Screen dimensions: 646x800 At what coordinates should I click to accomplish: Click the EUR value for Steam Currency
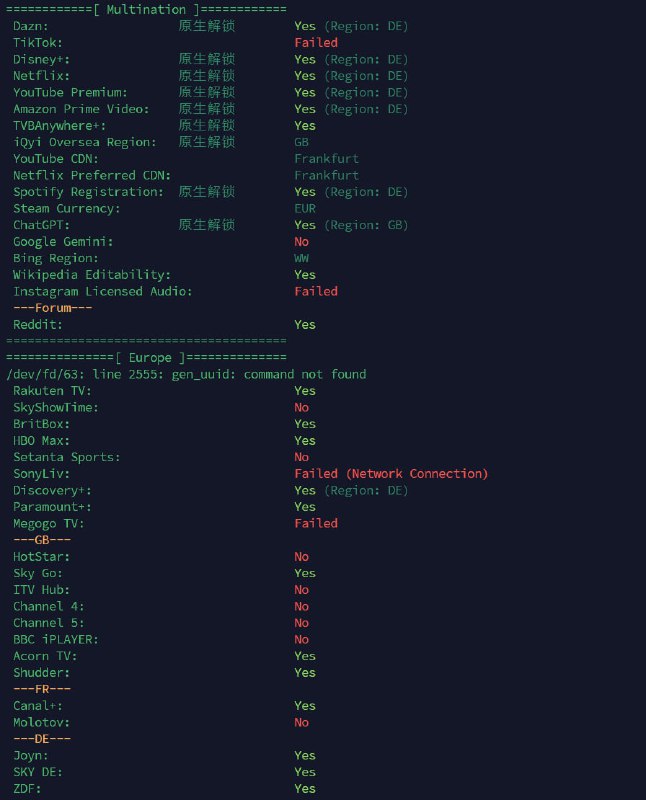pos(305,209)
